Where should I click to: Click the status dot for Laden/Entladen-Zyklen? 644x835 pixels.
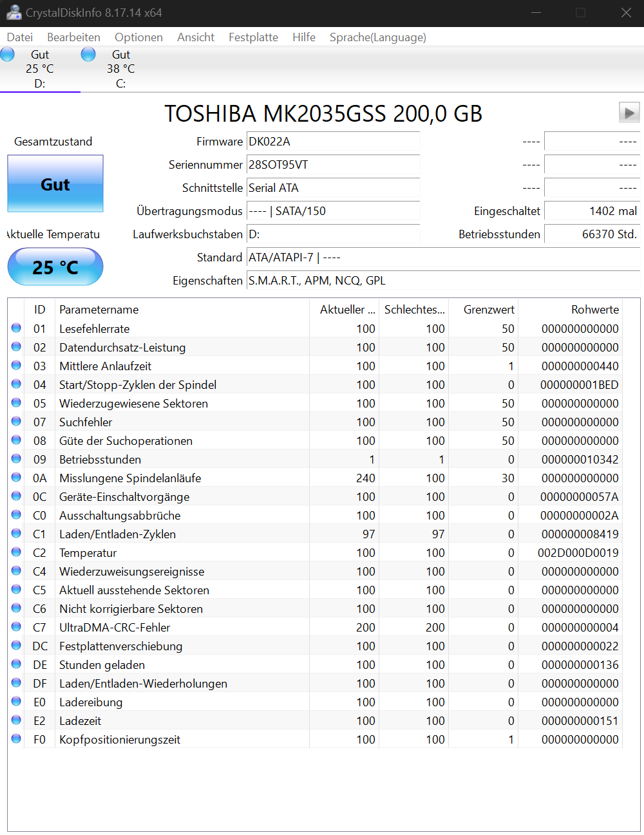click(16, 533)
